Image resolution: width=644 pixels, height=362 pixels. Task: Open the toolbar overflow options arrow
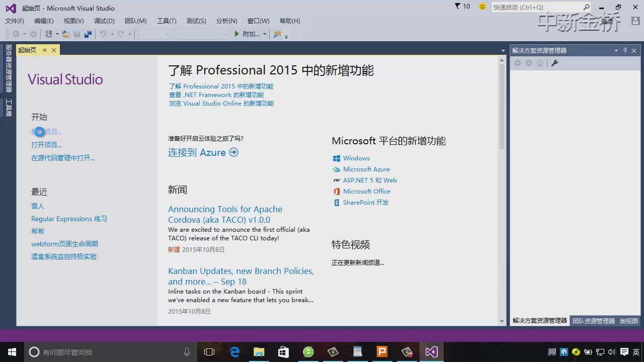tap(286, 36)
